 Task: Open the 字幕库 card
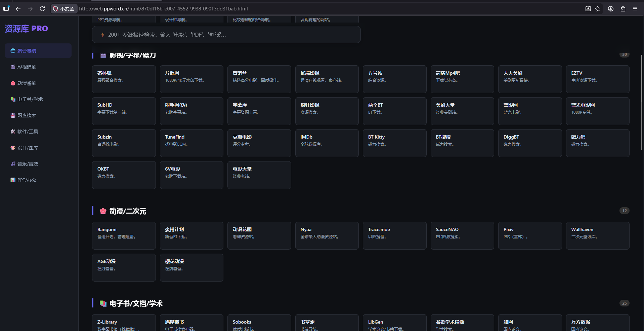[x=259, y=111]
